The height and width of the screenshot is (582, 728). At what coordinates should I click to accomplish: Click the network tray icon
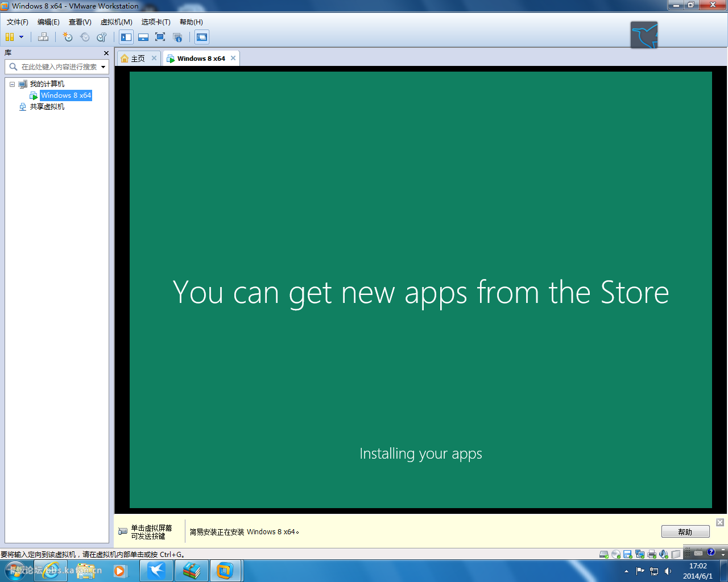[x=654, y=571]
